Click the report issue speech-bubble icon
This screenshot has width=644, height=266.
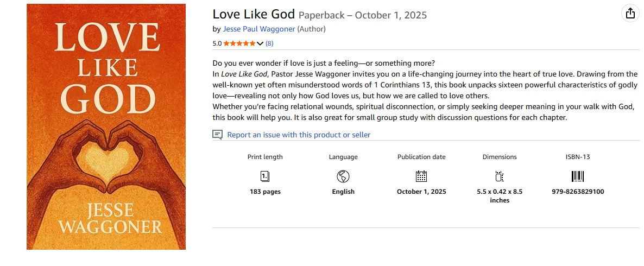pyautogui.click(x=218, y=135)
